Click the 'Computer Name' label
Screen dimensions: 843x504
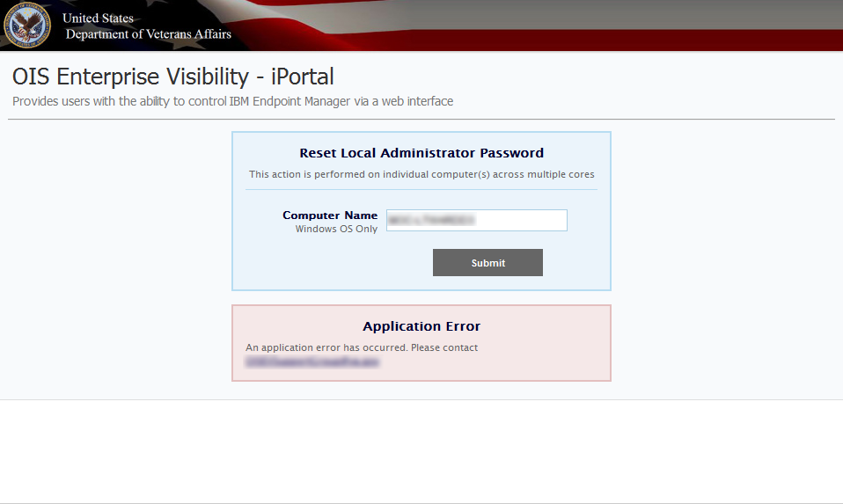pos(330,215)
